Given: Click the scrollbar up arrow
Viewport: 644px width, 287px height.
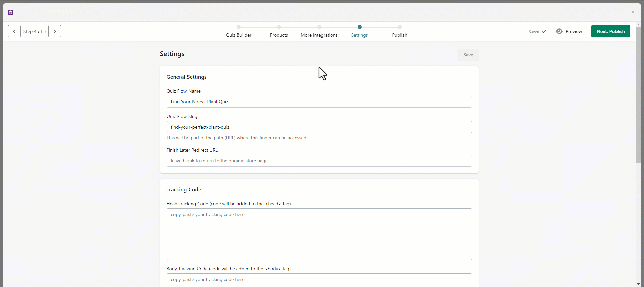Looking at the screenshot, I should [638, 25].
